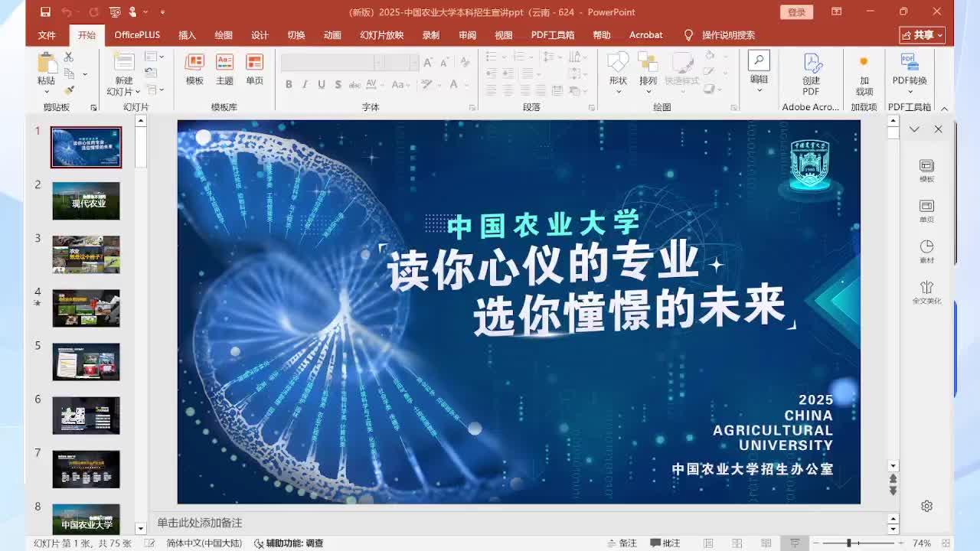Open the 文件 menu
Screen dimensions: 980x551
(x=47, y=35)
